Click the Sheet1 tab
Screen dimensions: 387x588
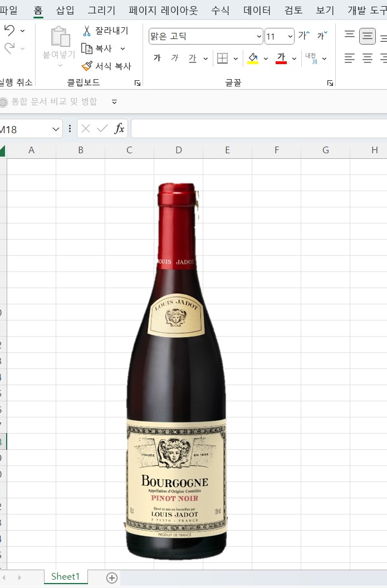coord(66,576)
